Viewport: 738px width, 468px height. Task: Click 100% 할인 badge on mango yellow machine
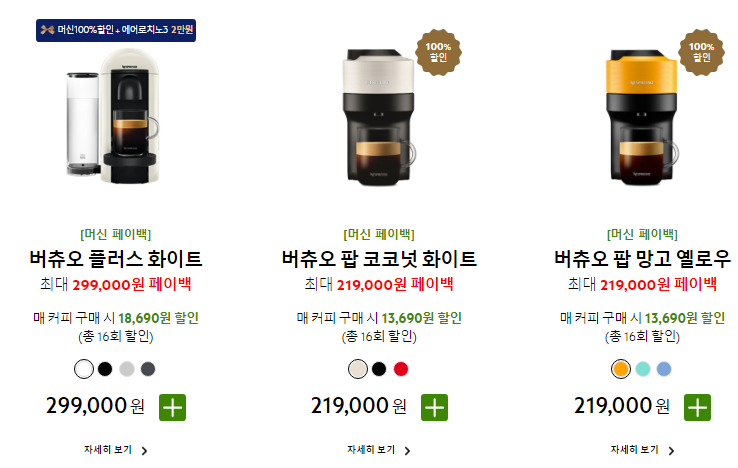701,52
